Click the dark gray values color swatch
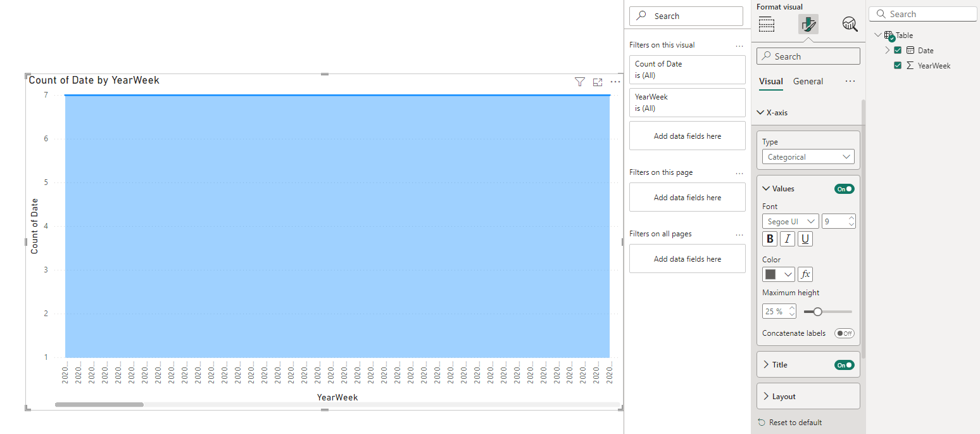Image resolution: width=980 pixels, height=434 pixels. click(x=770, y=274)
